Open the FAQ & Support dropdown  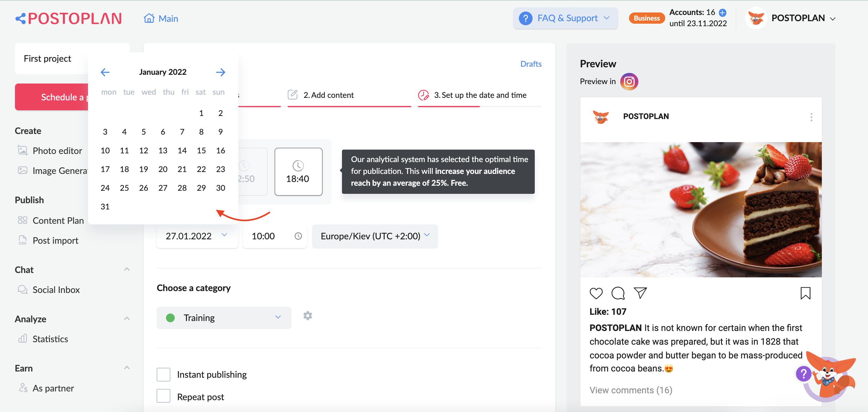(565, 18)
